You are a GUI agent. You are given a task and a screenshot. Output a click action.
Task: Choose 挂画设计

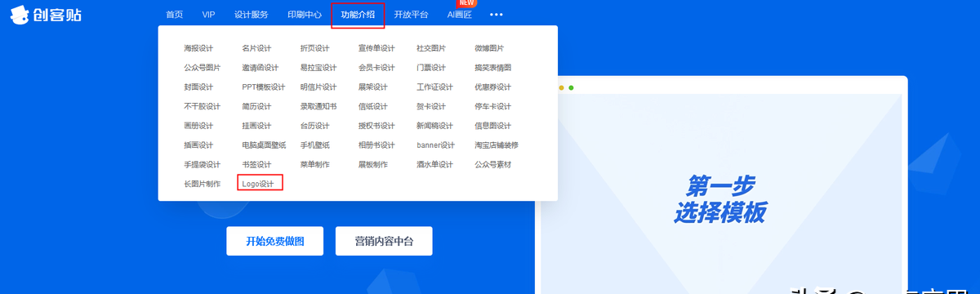pos(256,126)
